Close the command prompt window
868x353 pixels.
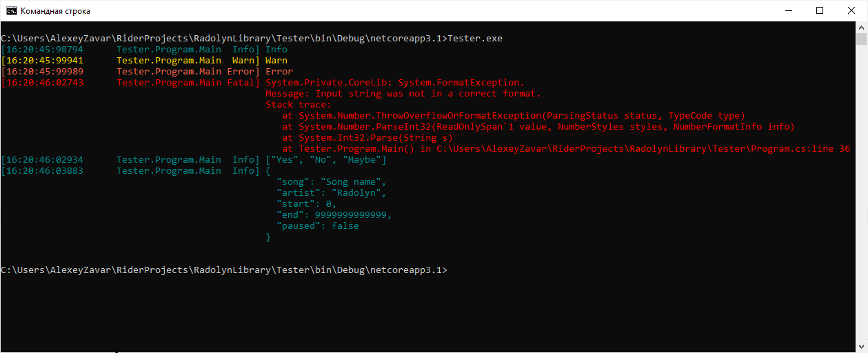[851, 10]
